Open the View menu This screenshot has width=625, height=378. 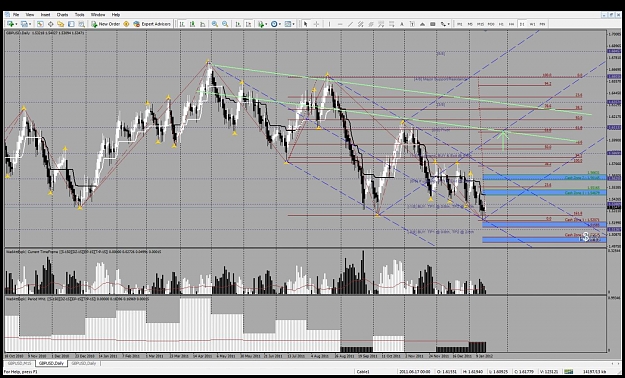click(29, 15)
